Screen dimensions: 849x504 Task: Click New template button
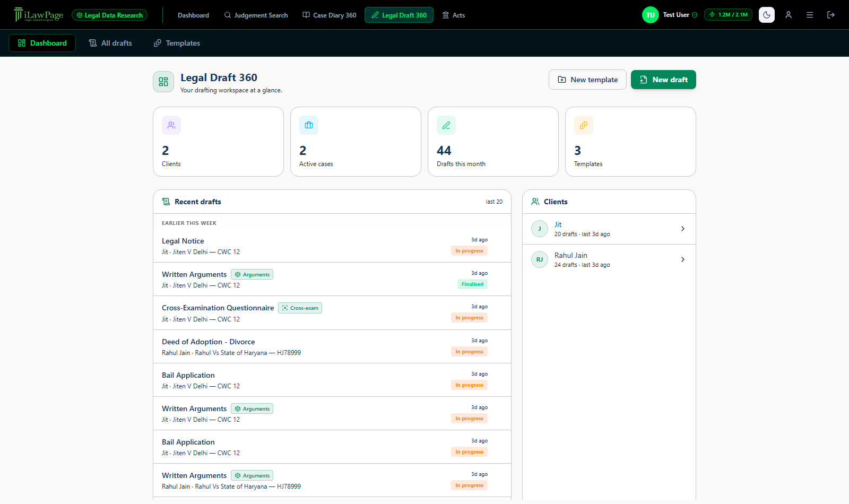587,80
